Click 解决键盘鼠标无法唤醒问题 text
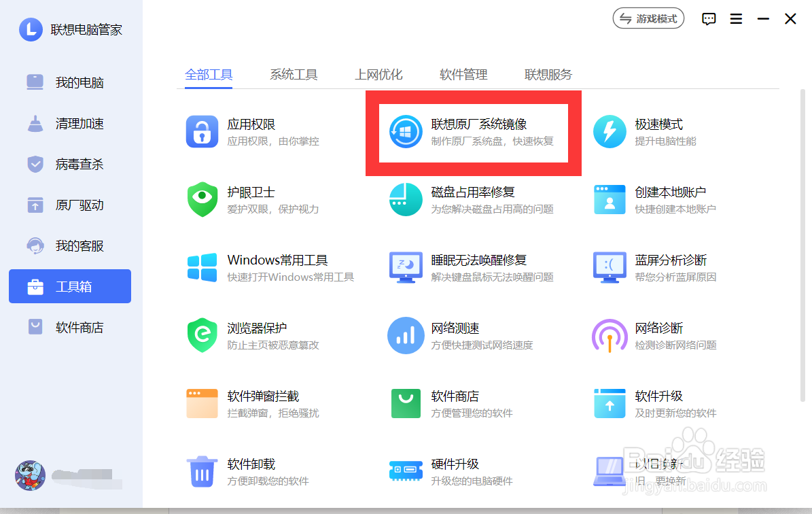 click(492, 277)
